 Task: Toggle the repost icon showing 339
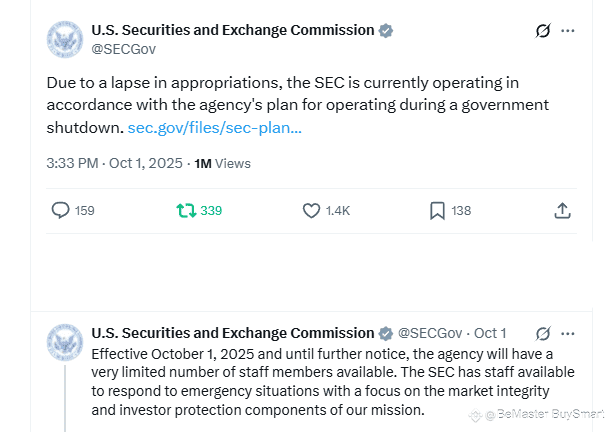(186, 210)
